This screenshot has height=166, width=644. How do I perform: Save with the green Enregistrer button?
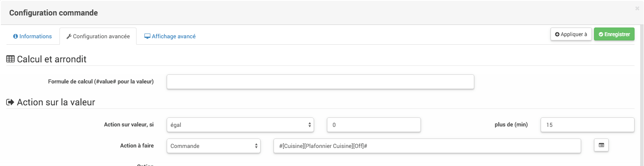coord(614,34)
